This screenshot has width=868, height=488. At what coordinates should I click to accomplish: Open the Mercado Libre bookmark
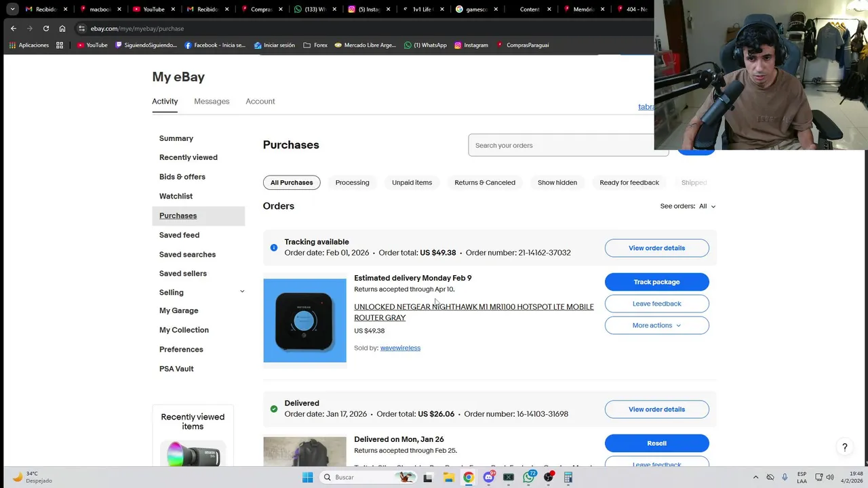tap(365, 45)
